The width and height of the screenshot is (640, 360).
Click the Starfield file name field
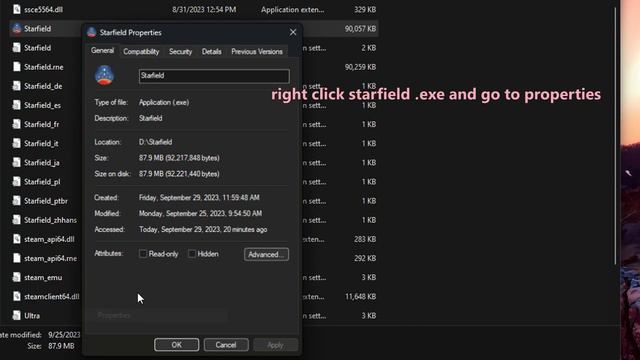214,76
